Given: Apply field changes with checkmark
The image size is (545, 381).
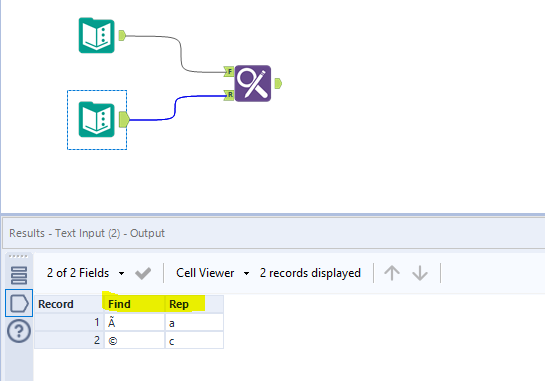Looking at the screenshot, I should click(x=143, y=273).
